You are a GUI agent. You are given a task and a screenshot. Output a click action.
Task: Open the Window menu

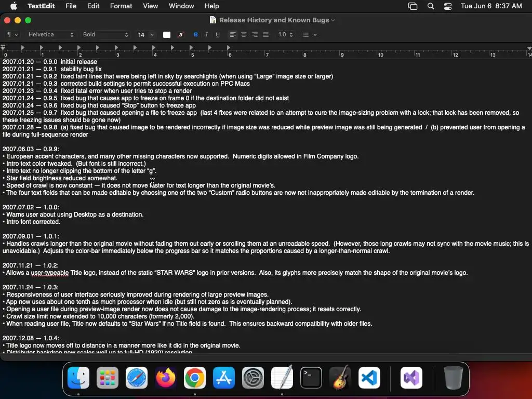click(181, 6)
